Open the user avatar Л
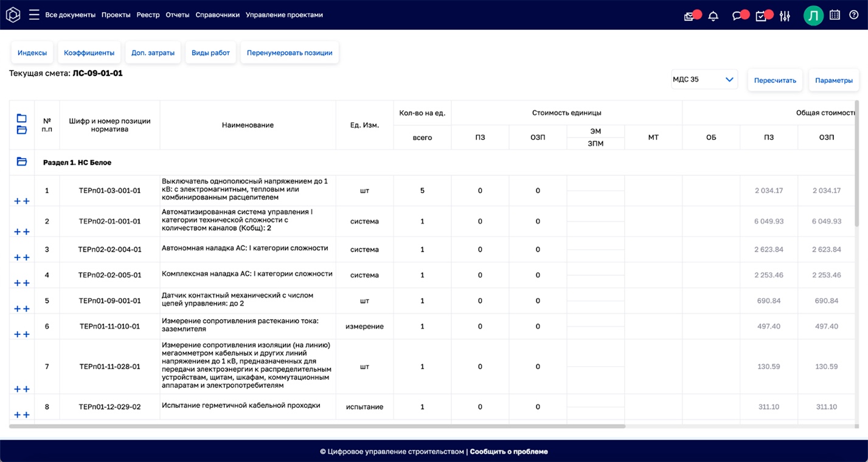This screenshot has height=462, width=868. coord(813,15)
